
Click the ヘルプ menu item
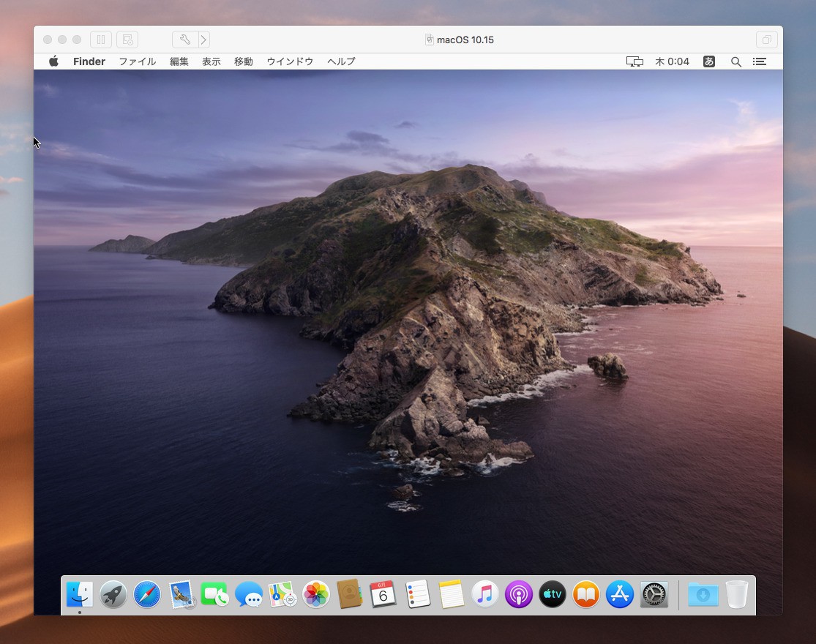click(341, 61)
